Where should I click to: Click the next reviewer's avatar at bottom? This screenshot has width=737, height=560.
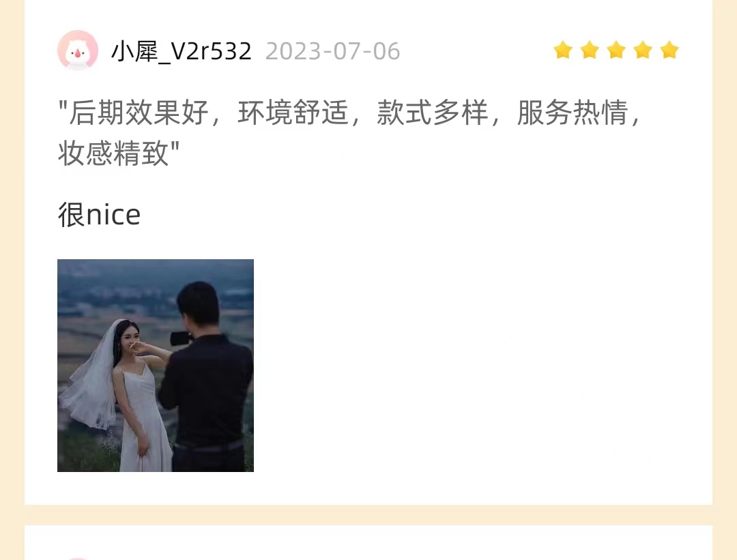[78, 559]
